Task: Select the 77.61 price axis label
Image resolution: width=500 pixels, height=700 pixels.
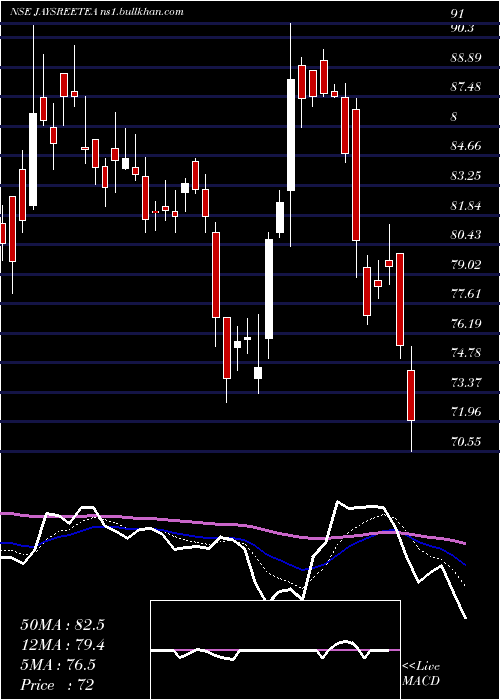Action: point(466,294)
